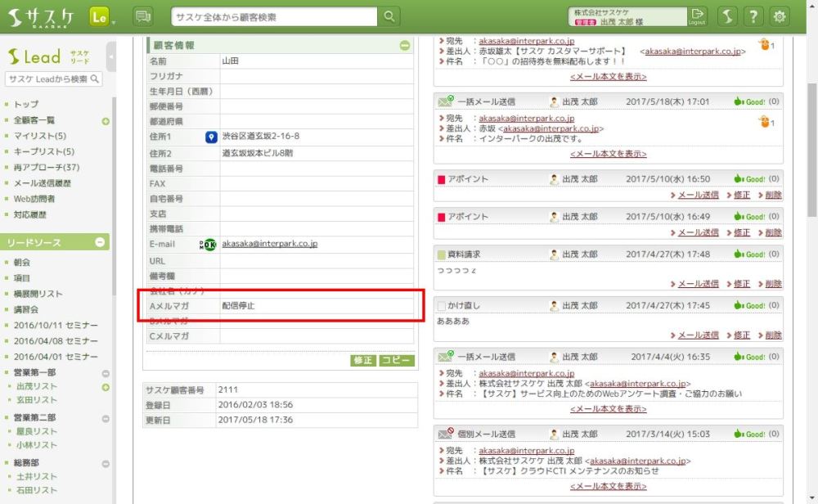Click the search magnifier button in top bar

click(389, 16)
